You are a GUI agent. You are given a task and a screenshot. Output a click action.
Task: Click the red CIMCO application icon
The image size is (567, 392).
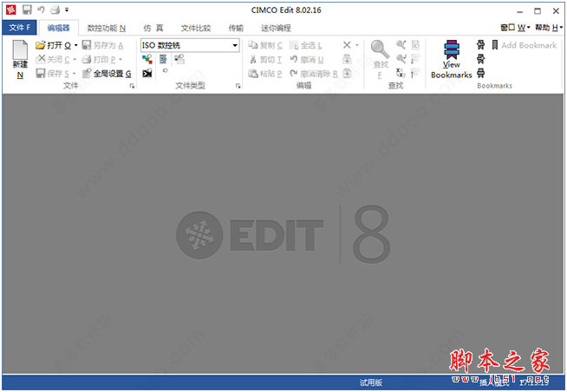11,10
